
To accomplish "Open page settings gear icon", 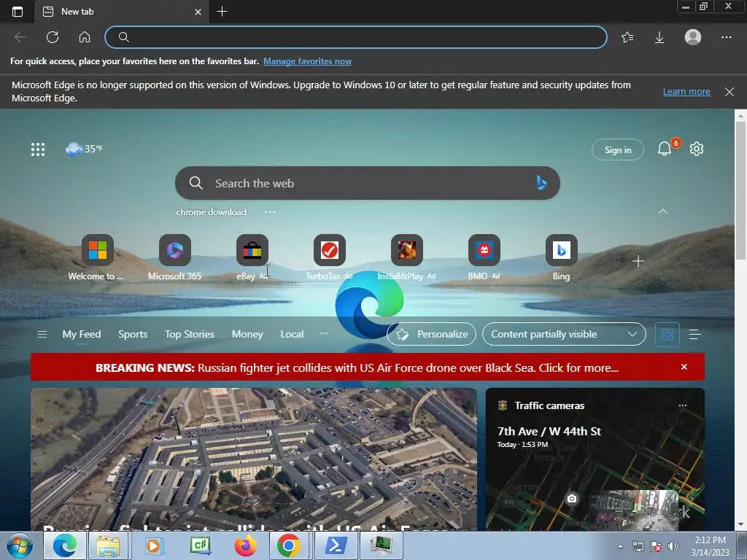I will [x=697, y=149].
